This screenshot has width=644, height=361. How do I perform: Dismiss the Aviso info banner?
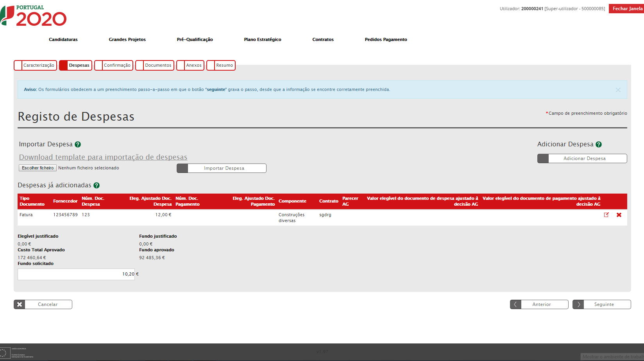coord(618,90)
